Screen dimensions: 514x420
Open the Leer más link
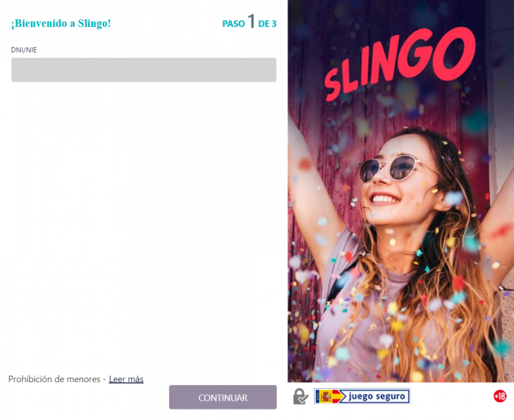click(x=126, y=379)
